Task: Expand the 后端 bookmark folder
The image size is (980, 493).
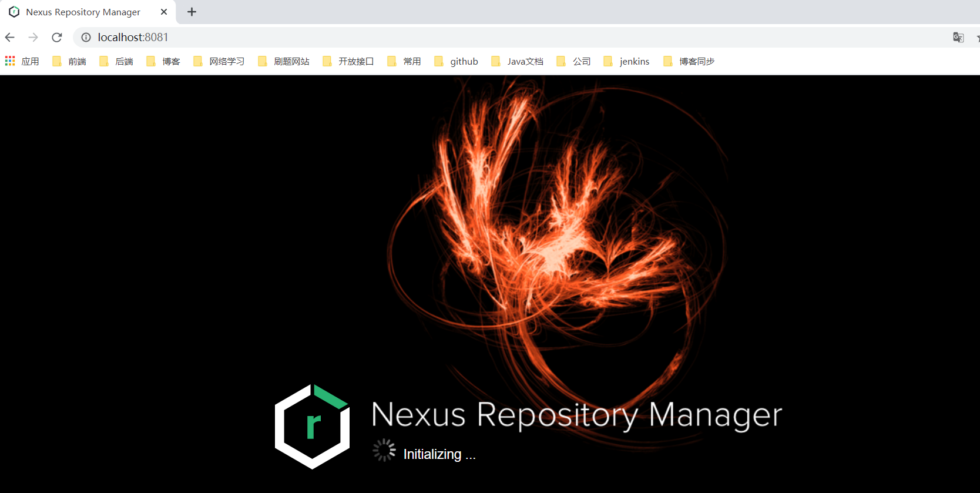Action: click(x=117, y=61)
